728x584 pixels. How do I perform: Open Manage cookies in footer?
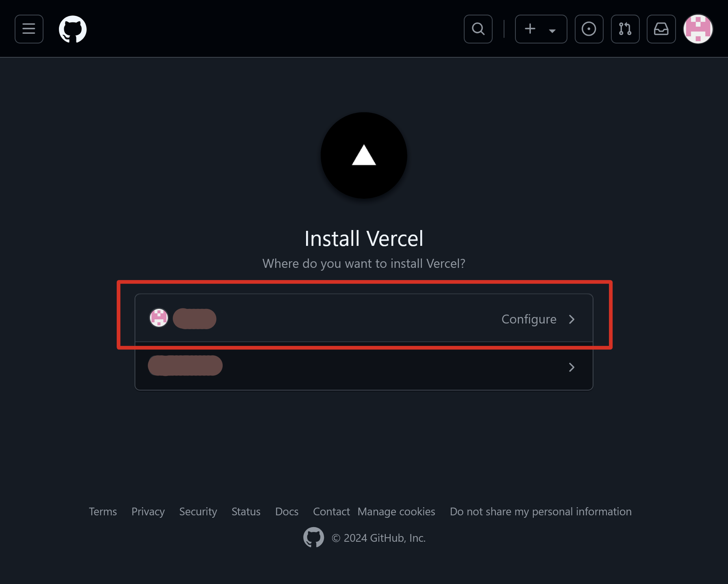[396, 512]
